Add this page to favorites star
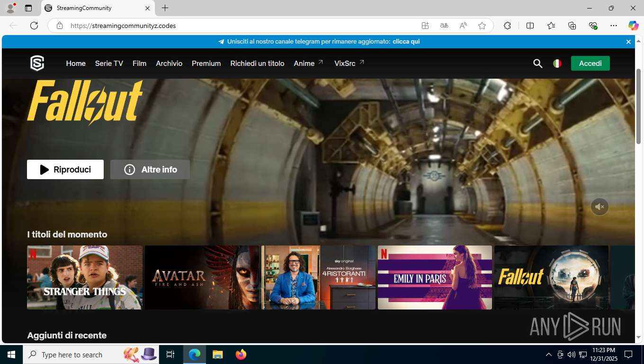644x364 pixels. coord(482,26)
